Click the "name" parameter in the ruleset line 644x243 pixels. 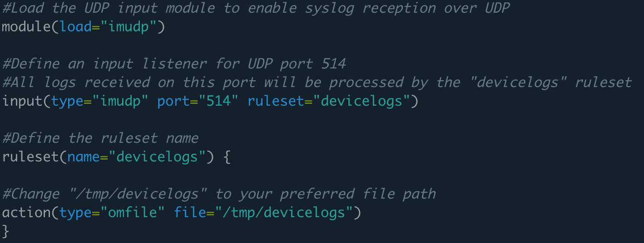(84, 157)
